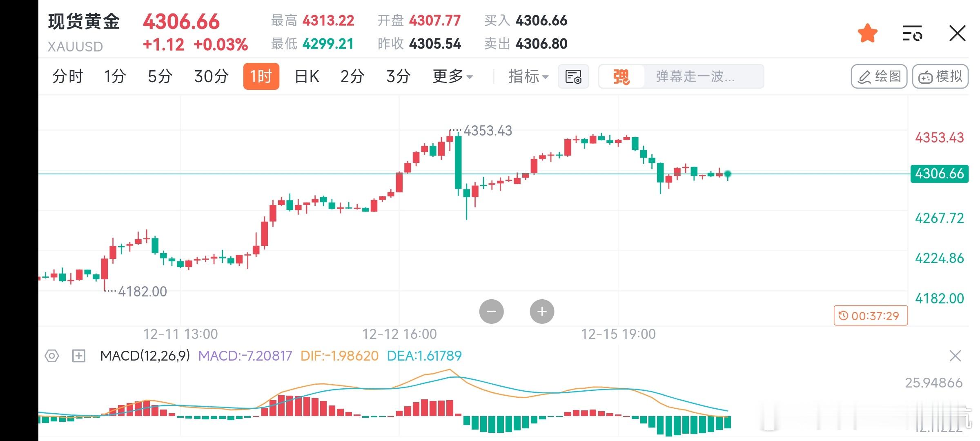
Task: Toggle the 弹 bullet comments switch
Action: 621,76
